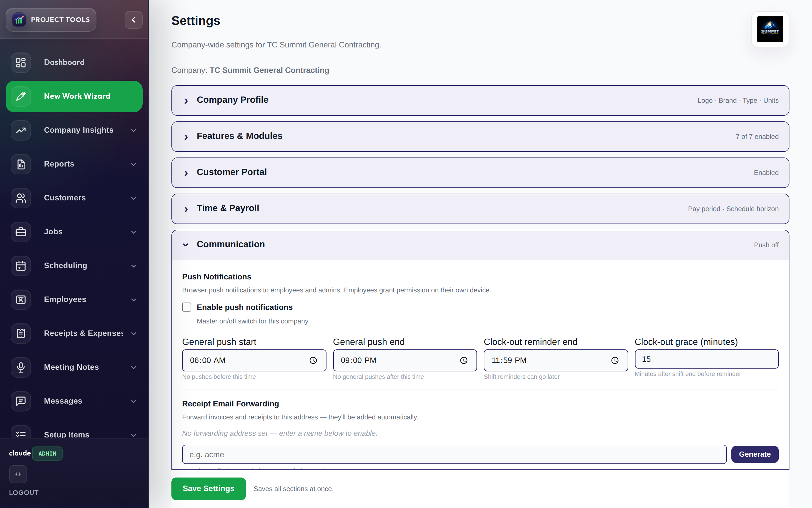This screenshot has height=508, width=812.
Task: Expand the Receipts & Expenses menu chevron
Action: pos(134,334)
